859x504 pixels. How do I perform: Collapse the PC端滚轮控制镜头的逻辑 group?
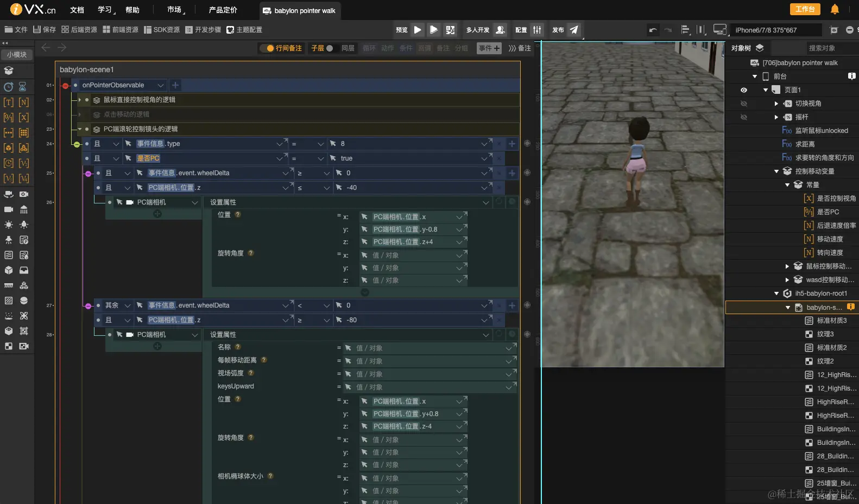tap(80, 129)
